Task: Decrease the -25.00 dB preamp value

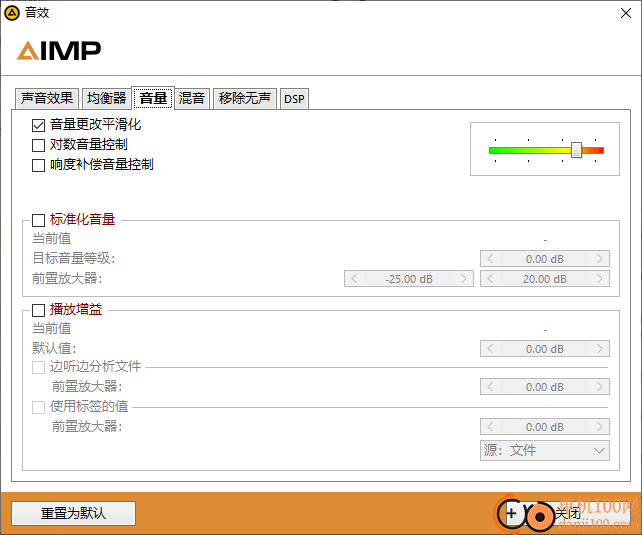Action: [354, 279]
